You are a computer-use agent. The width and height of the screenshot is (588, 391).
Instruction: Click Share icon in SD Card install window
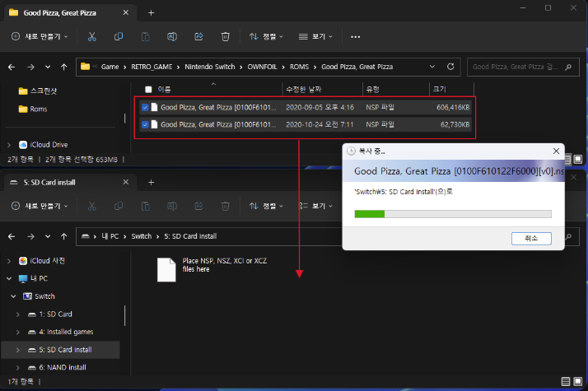(198, 206)
